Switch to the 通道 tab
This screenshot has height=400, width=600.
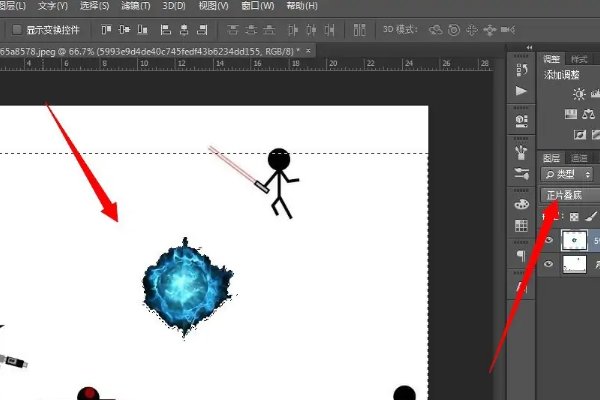tap(578, 158)
